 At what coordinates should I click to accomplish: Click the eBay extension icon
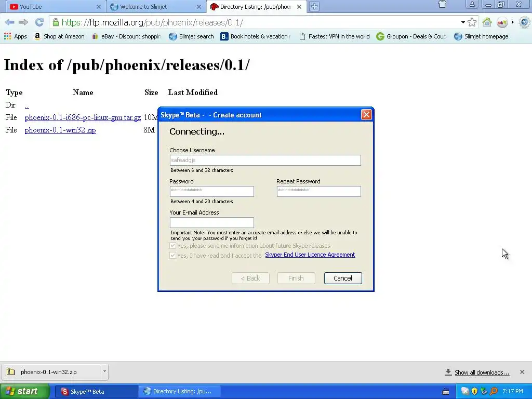click(x=502, y=22)
